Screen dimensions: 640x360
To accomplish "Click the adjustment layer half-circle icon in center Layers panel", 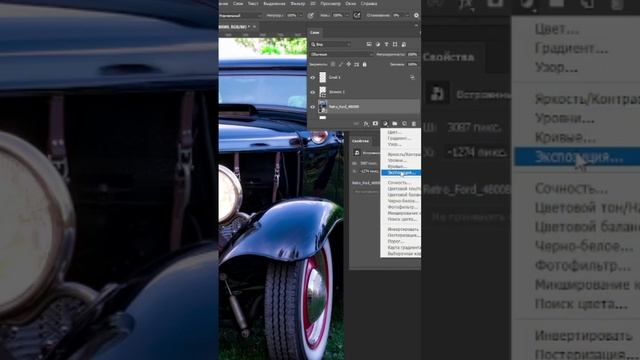I will [385, 124].
